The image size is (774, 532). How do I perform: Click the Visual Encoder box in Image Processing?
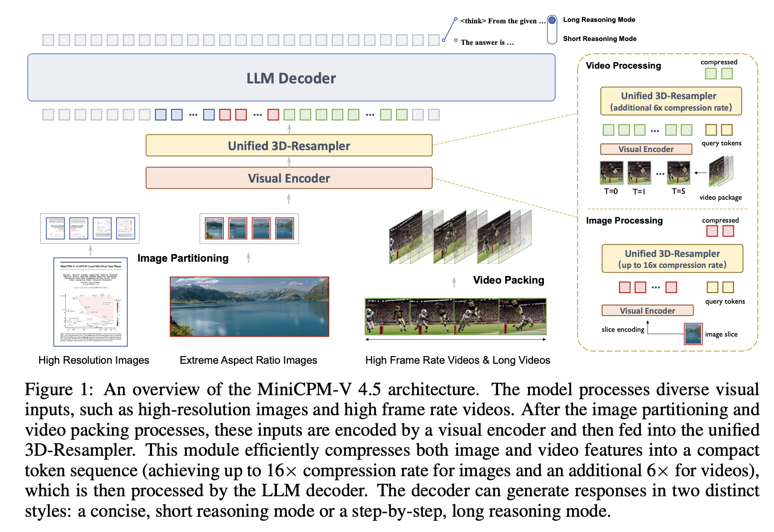(647, 311)
